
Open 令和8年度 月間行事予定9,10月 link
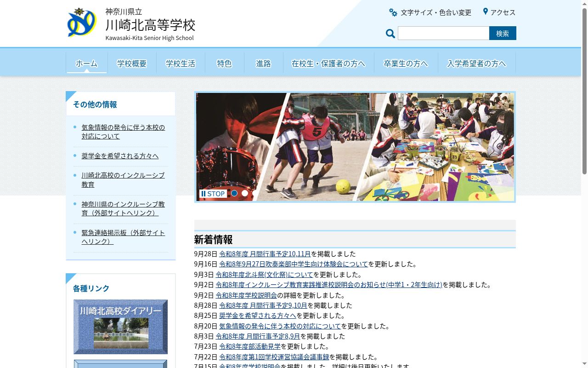[263, 305]
